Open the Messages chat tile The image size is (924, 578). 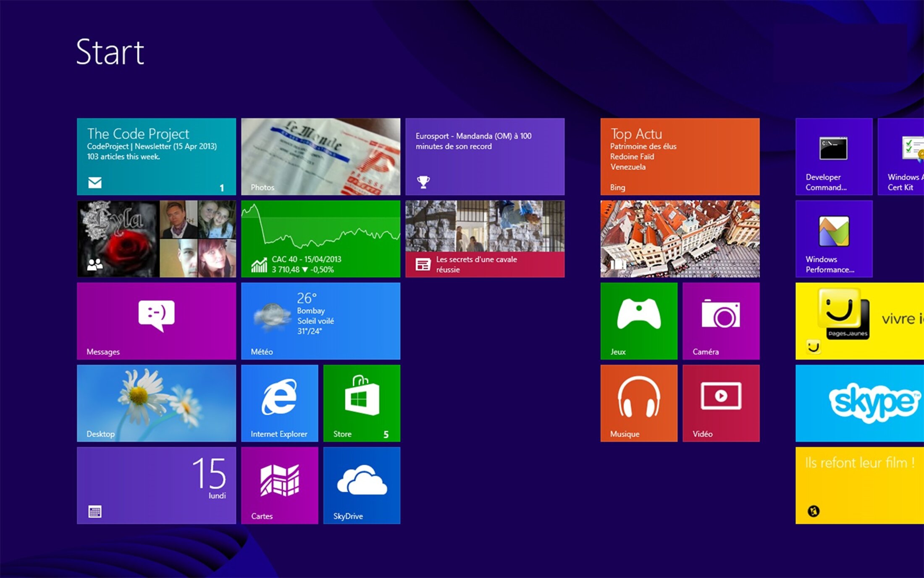point(156,321)
